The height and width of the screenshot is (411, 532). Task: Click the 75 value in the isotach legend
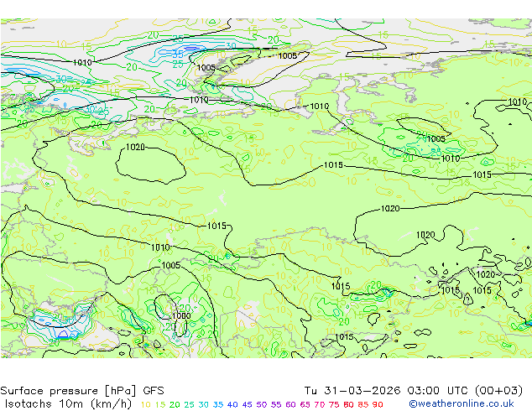click(334, 404)
